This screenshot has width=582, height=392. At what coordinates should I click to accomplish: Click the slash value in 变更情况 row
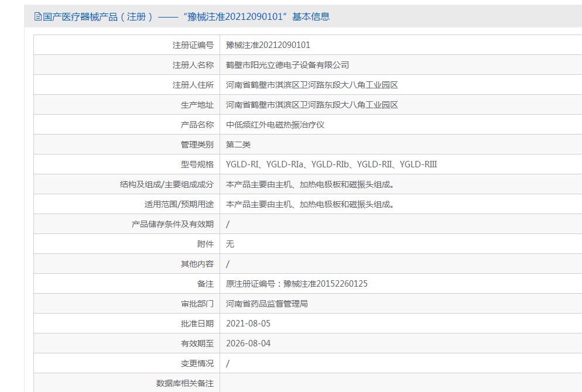pyautogui.click(x=228, y=364)
